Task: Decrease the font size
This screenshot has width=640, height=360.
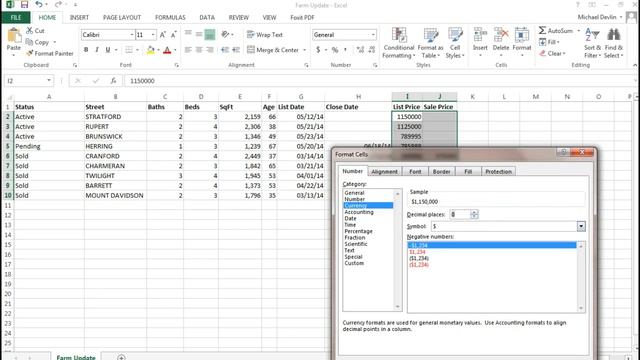Action: pyautogui.click(x=173, y=35)
